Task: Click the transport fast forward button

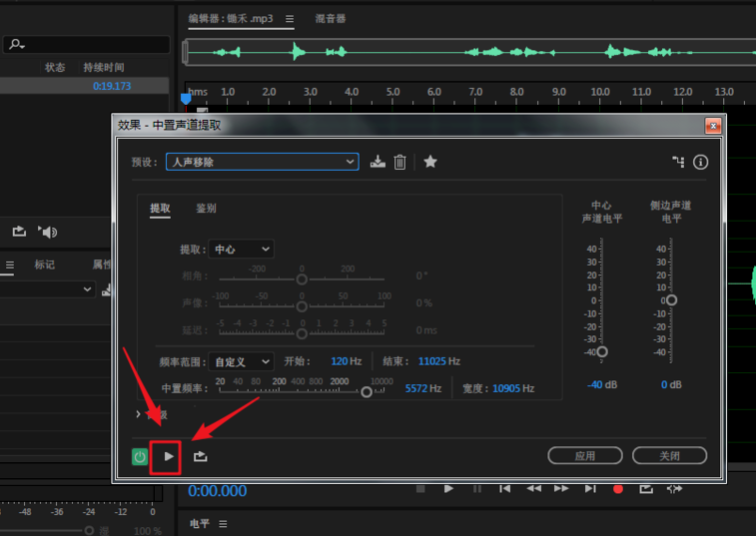Action: point(561,489)
